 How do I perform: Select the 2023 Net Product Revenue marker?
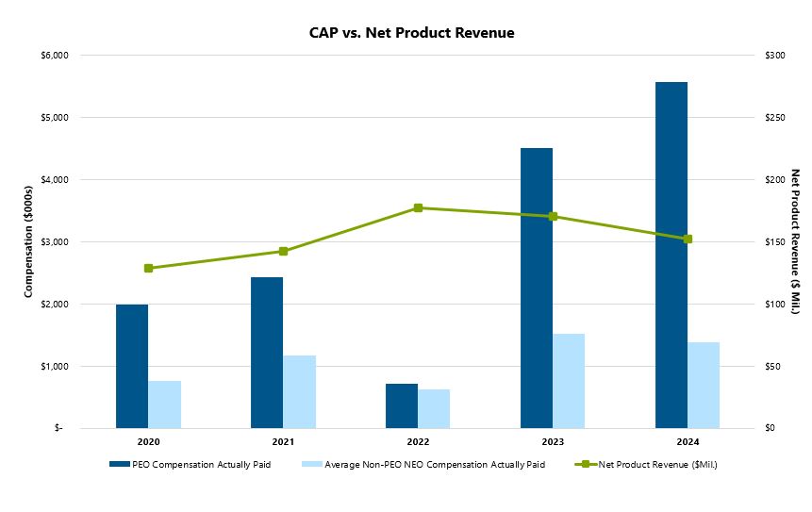pos(553,216)
